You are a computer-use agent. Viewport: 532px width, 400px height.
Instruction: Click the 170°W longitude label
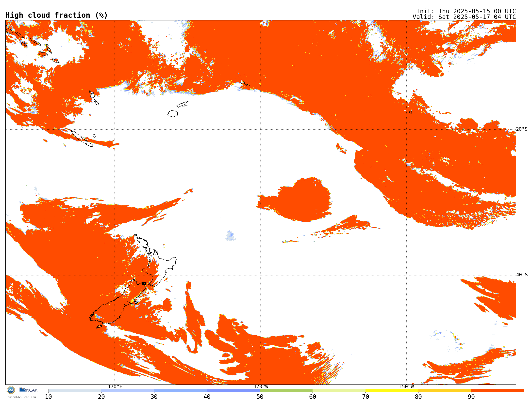coord(261,386)
